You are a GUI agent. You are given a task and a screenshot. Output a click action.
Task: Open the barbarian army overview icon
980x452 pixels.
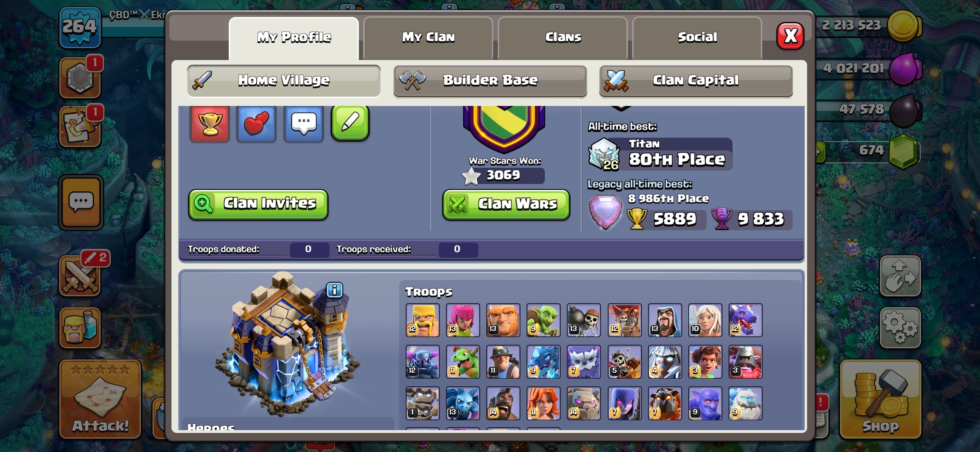80,328
